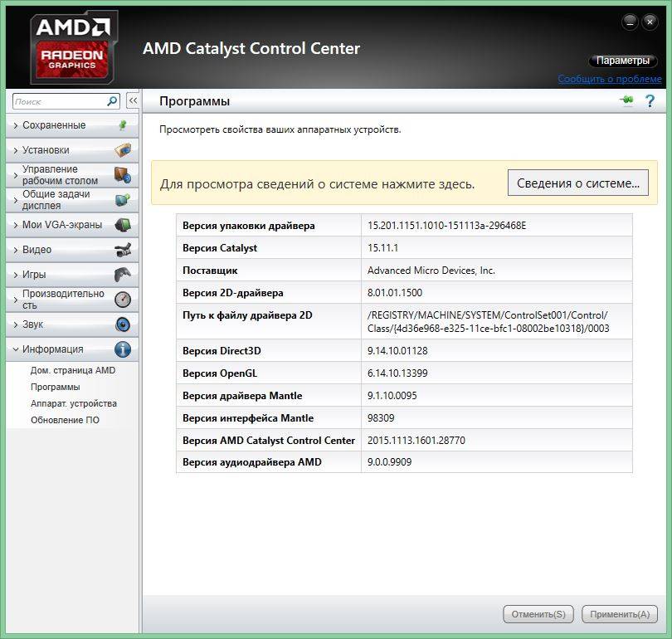Select the 2D driver registry path value

click(488, 321)
